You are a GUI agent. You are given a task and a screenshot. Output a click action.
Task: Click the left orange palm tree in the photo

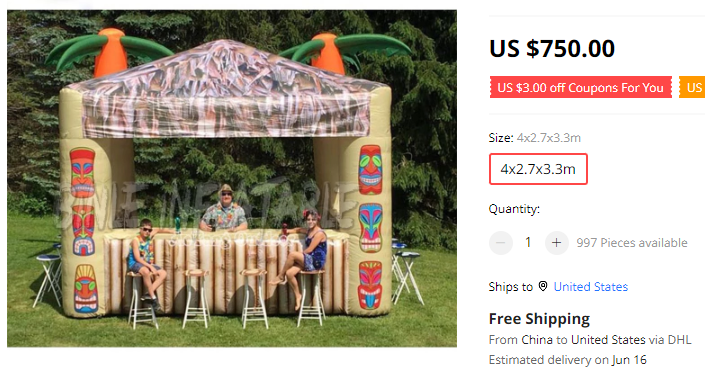[x=110, y=52]
